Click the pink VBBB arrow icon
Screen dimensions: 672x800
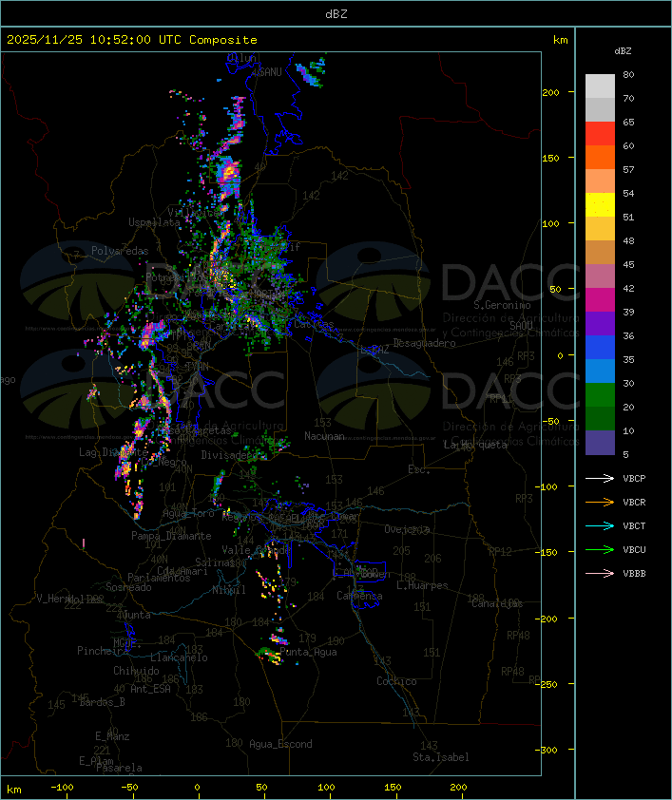[600, 573]
